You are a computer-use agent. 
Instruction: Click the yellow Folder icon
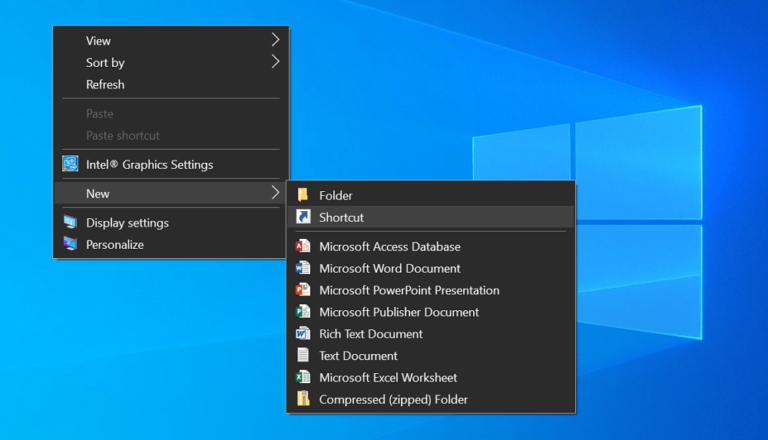303,195
